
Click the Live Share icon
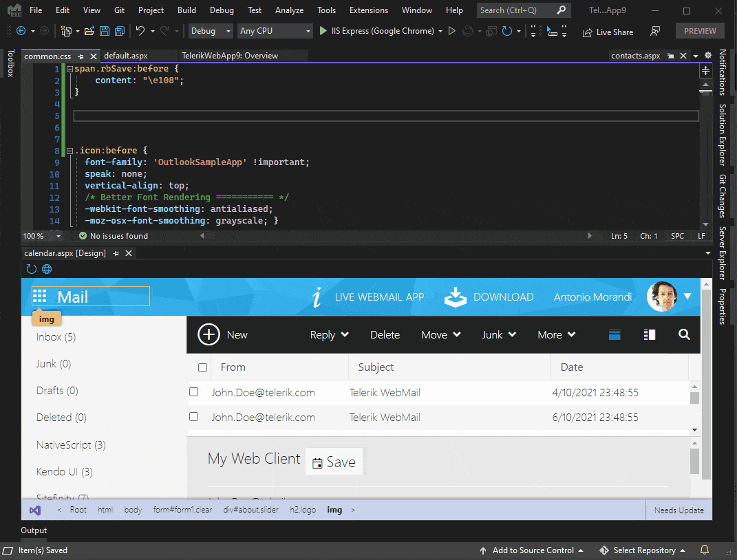[x=587, y=32]
